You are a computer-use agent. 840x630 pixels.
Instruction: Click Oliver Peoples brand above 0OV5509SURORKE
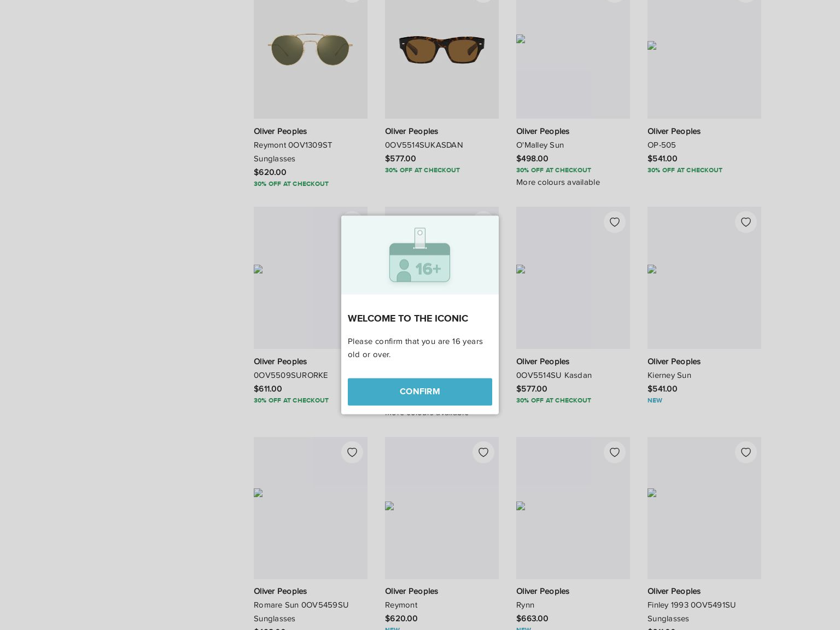pos(280,361)
